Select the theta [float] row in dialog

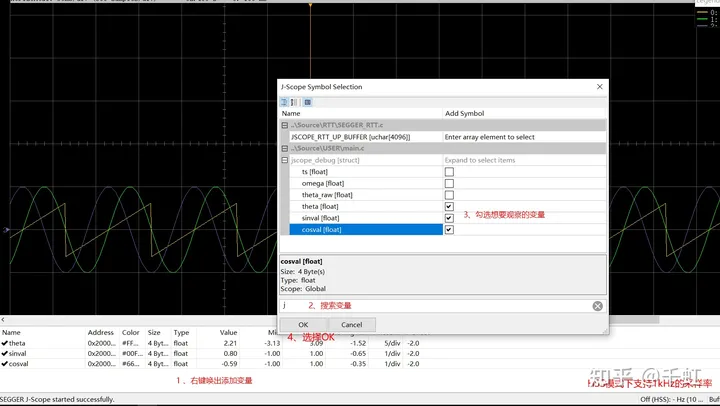click(366, 206)
